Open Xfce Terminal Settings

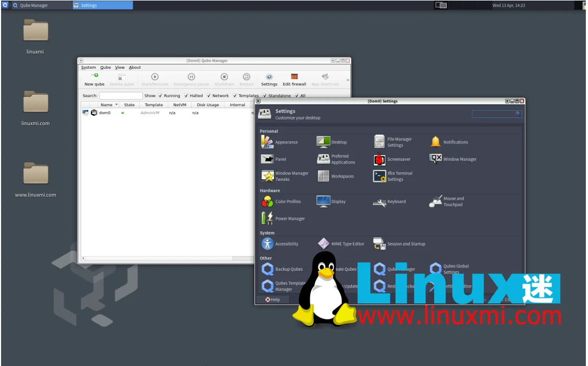(x=393, y=177)
